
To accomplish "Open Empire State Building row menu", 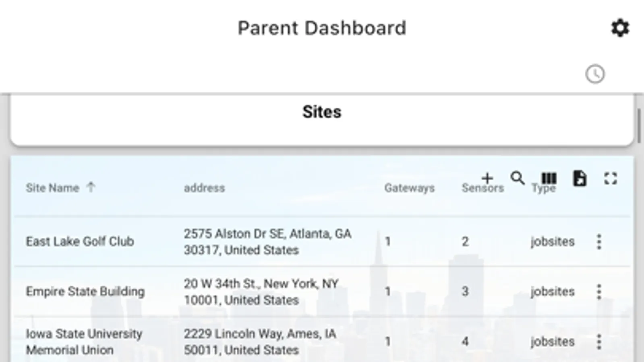I will point(599,292).
